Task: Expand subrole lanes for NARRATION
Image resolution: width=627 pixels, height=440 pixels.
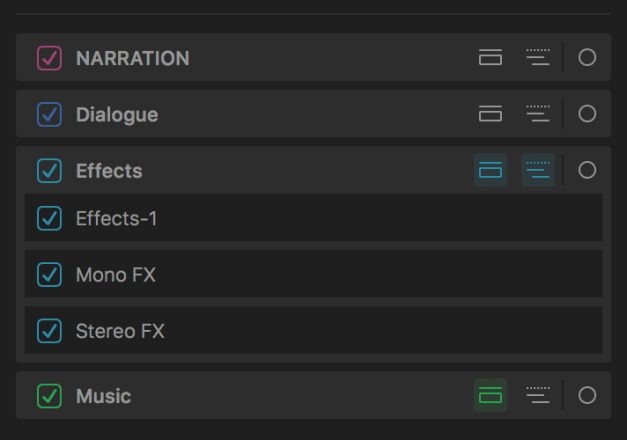Action: [538, 58]
